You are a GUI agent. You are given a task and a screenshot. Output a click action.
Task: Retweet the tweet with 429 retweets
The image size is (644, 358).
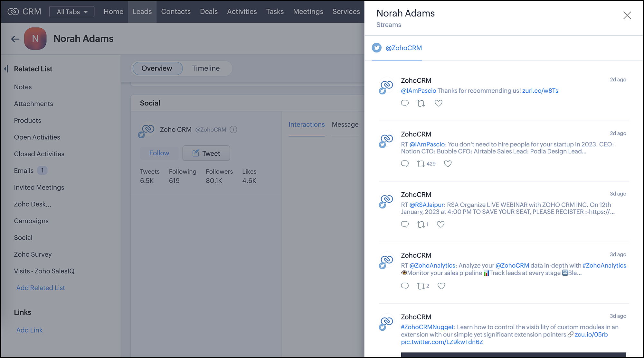coord(421,164)
